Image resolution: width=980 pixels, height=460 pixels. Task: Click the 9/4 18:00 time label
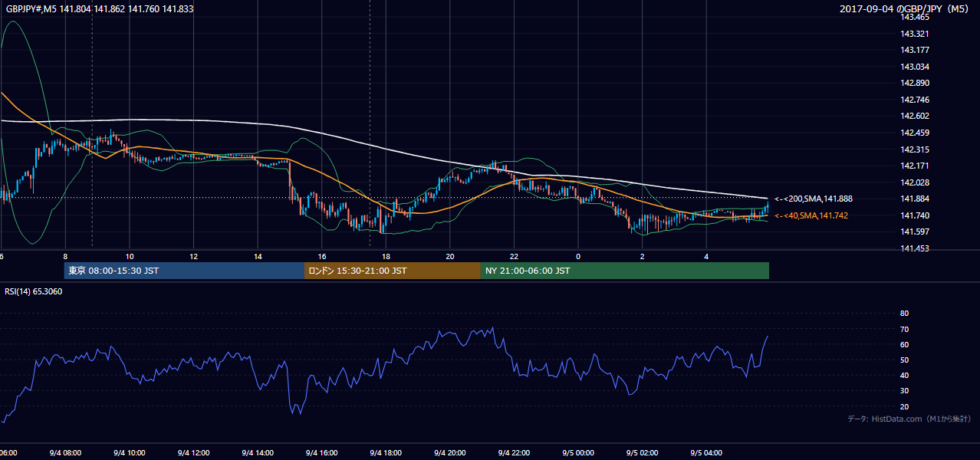pyautogui.click(x=386, y=452)
